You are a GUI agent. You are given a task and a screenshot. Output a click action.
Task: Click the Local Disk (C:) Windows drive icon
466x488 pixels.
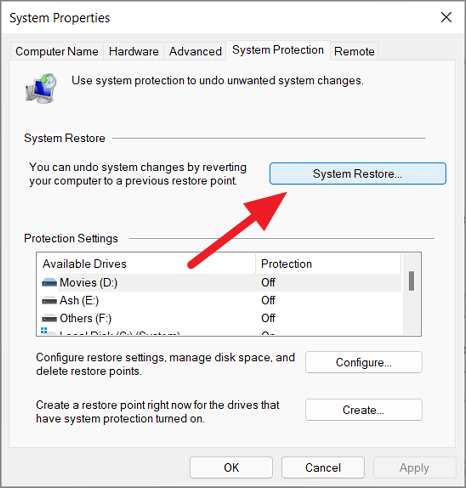(47, 332)
